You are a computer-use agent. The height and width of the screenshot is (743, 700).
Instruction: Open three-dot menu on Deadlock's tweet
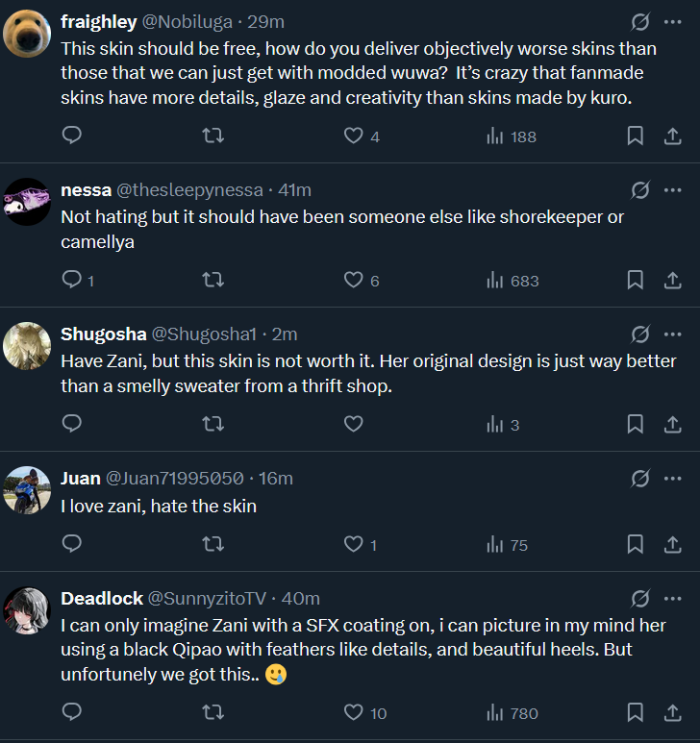coord(672,598)
